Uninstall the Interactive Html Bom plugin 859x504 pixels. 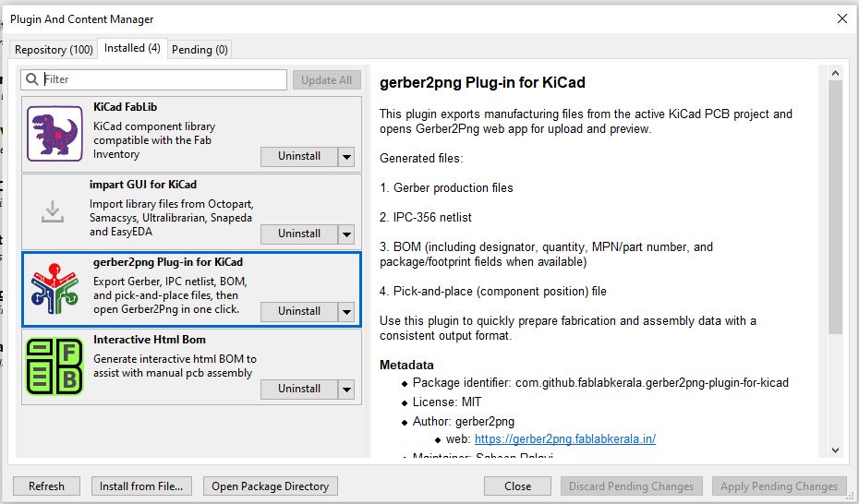click(x=299, y=390)
